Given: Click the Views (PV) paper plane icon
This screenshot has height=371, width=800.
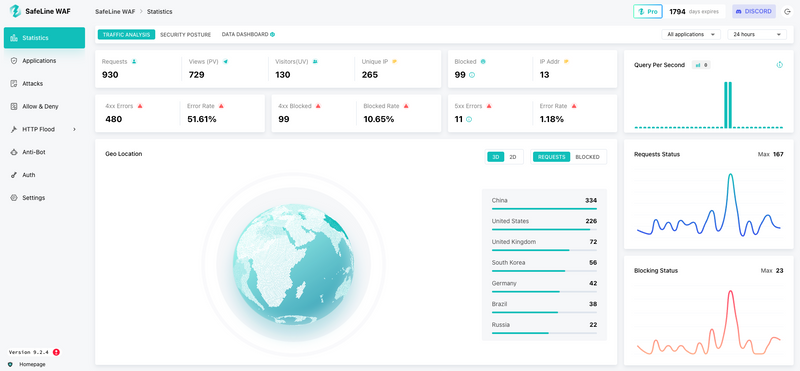Looking at the screenshot, I should coord(226,61).
